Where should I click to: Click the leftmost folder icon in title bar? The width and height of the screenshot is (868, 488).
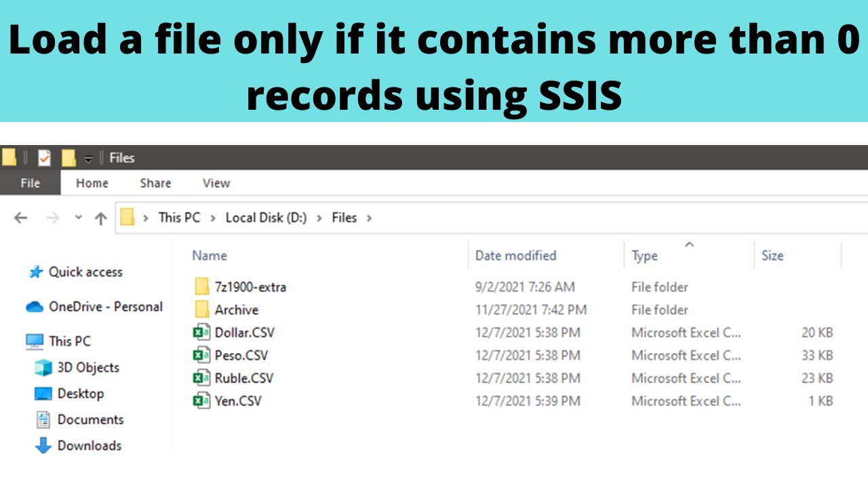point(8,158)
